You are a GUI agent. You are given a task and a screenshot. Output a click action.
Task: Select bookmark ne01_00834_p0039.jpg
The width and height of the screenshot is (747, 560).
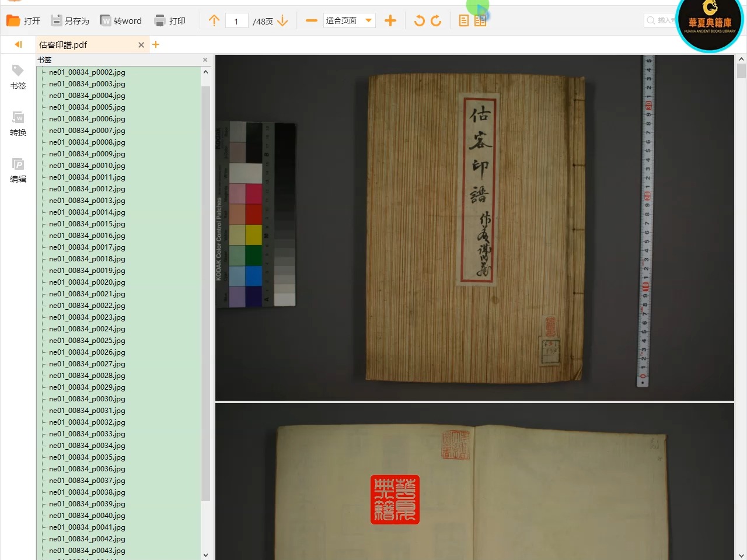tap(87, 504)
